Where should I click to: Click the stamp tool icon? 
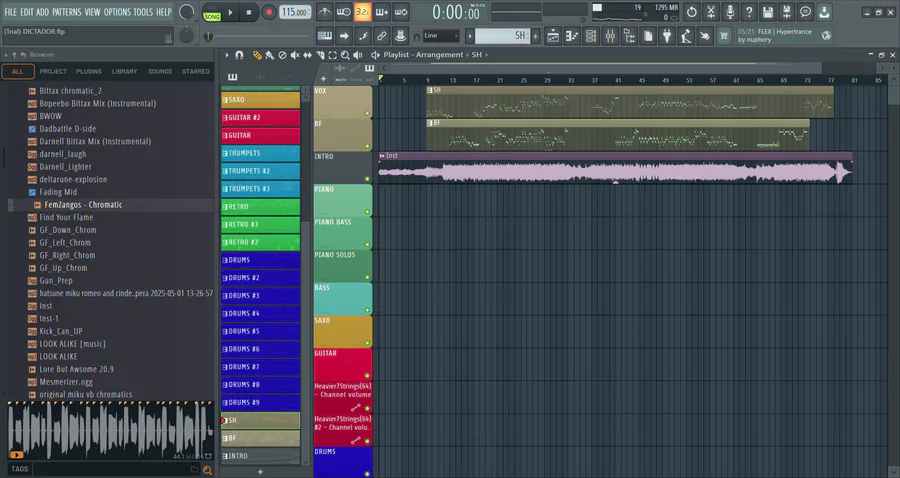(401, 36)
